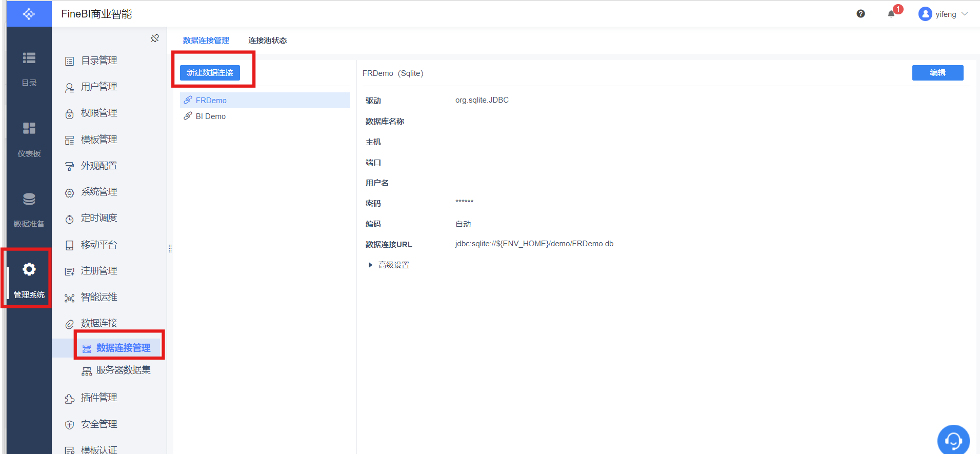
Task: Click the 权限管理 lock icon
Action: [x=70, y=114]
